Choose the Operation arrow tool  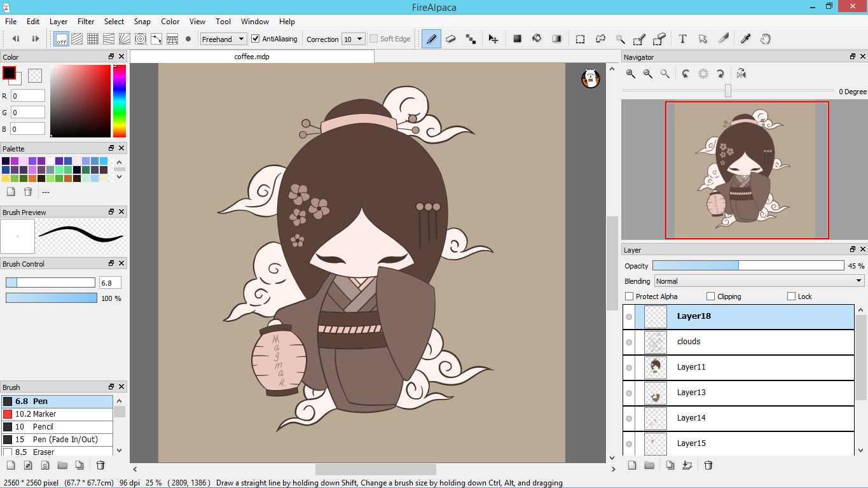(703, 39)
